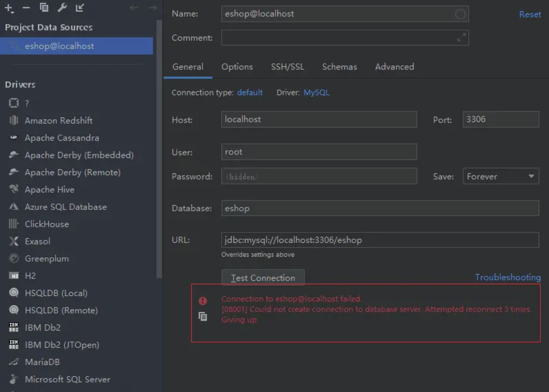Open driver settings wrench icon

[62, 8]
